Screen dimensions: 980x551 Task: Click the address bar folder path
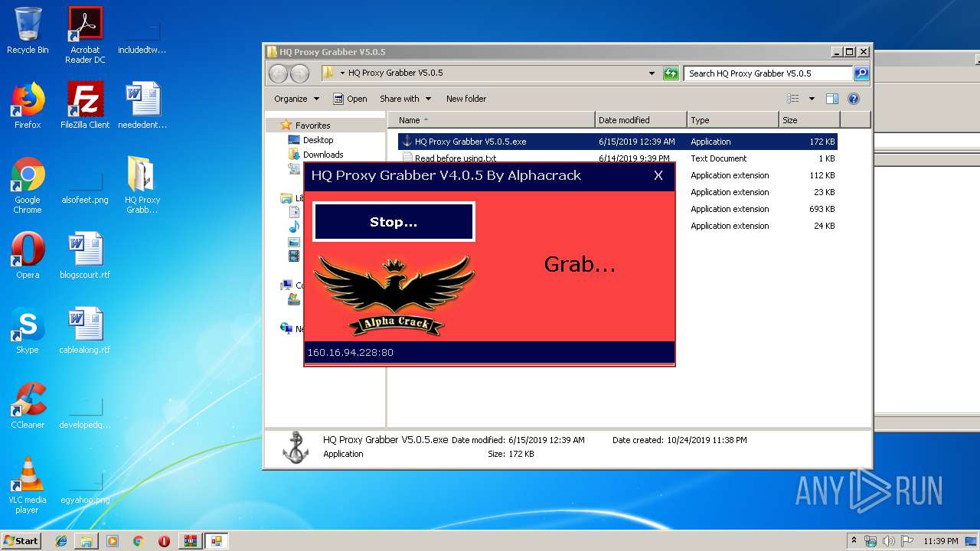(x=395, y=73)
